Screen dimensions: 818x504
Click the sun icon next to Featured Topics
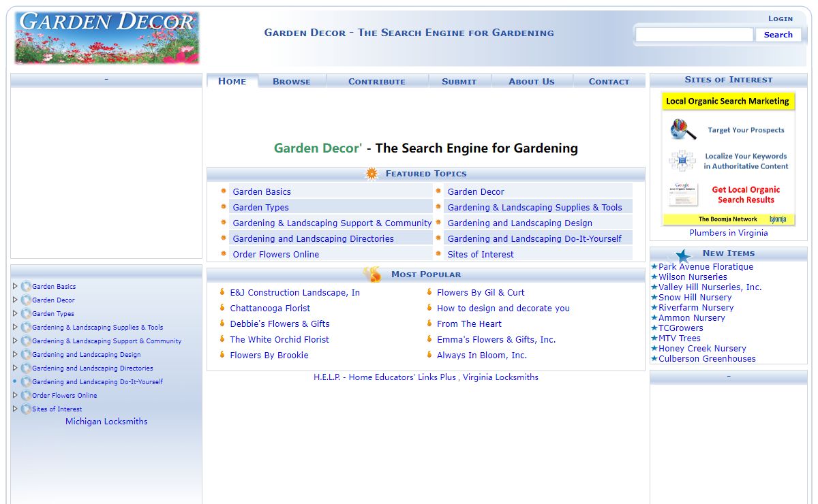[x=372, y=174]
